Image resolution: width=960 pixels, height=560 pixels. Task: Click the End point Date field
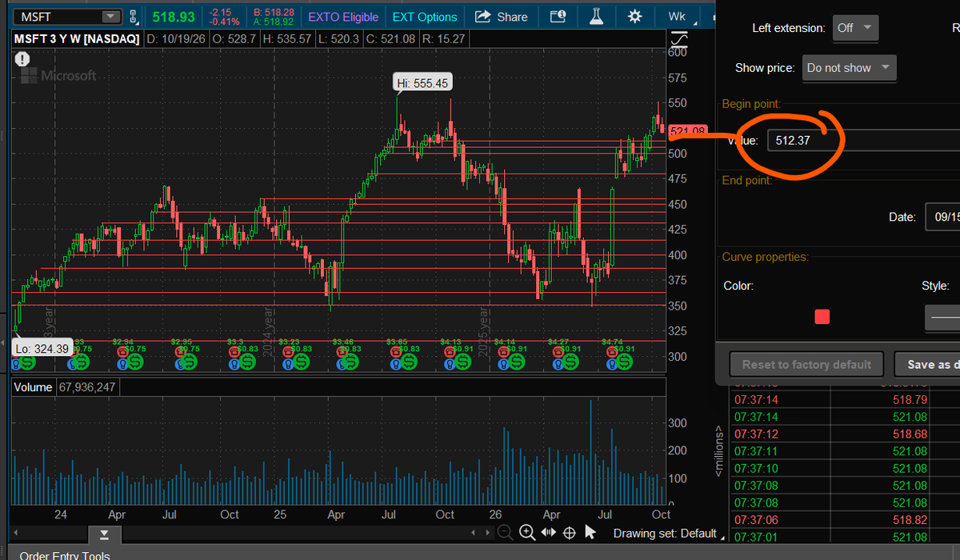[942, 217]
